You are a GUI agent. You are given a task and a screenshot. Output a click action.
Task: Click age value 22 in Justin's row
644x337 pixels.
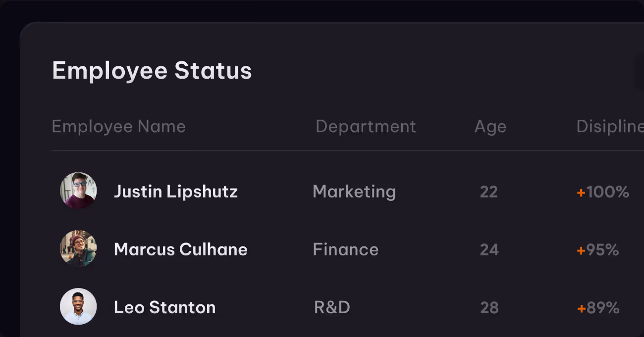(x=489, y=192)
